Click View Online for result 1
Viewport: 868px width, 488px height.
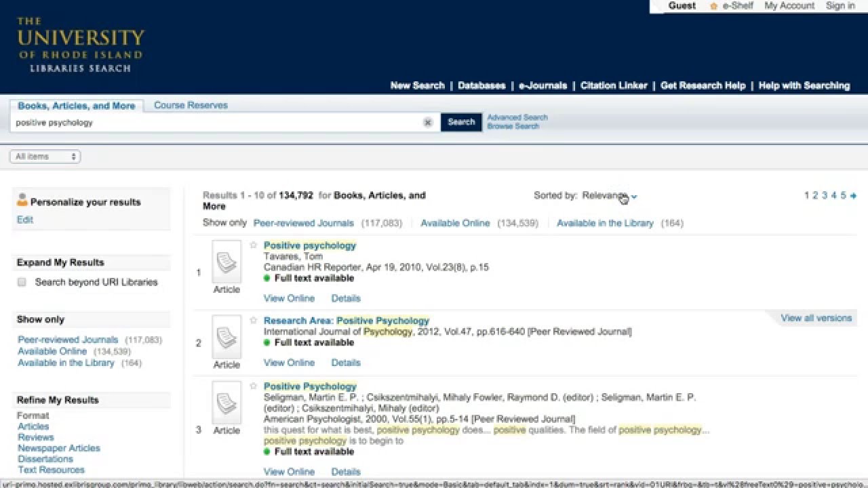(x=289, y=298)
